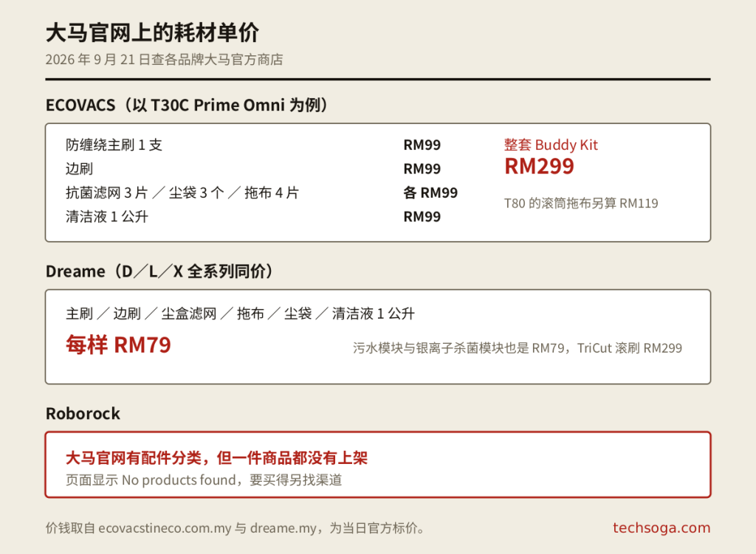Click the 抗菌滤网 3 片 / 尘袋 / 拖布 row

182,193
